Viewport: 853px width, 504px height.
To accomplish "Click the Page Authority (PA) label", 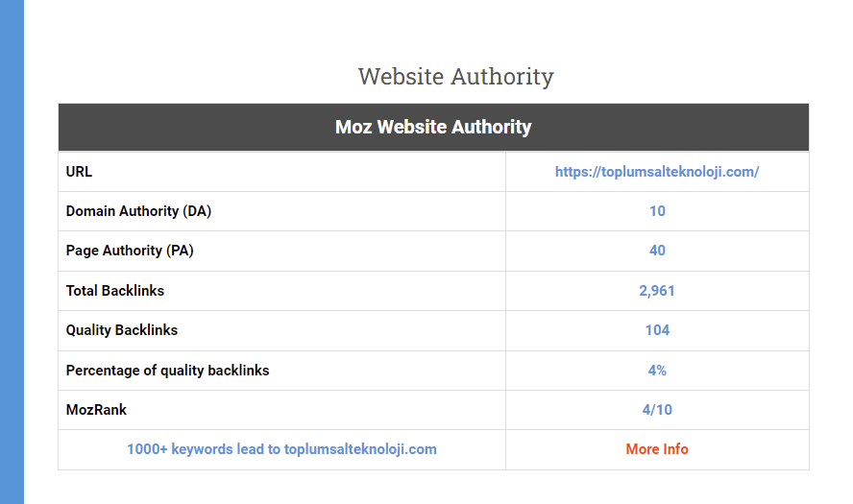I will pos(130,251).
